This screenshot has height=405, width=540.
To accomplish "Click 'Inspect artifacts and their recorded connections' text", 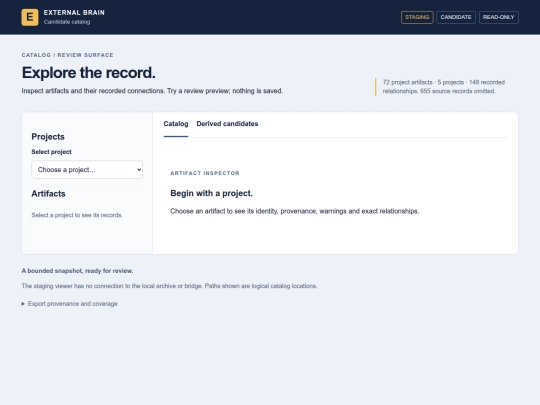I will pyautogui.click(x=152, y=91).
